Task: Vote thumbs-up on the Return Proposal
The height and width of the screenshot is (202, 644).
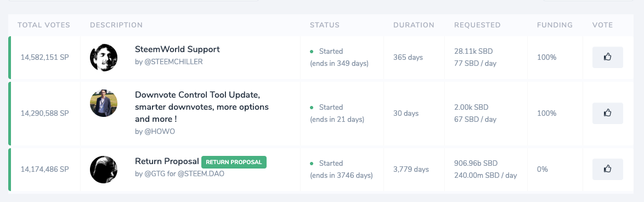Action: click(607, 169)
